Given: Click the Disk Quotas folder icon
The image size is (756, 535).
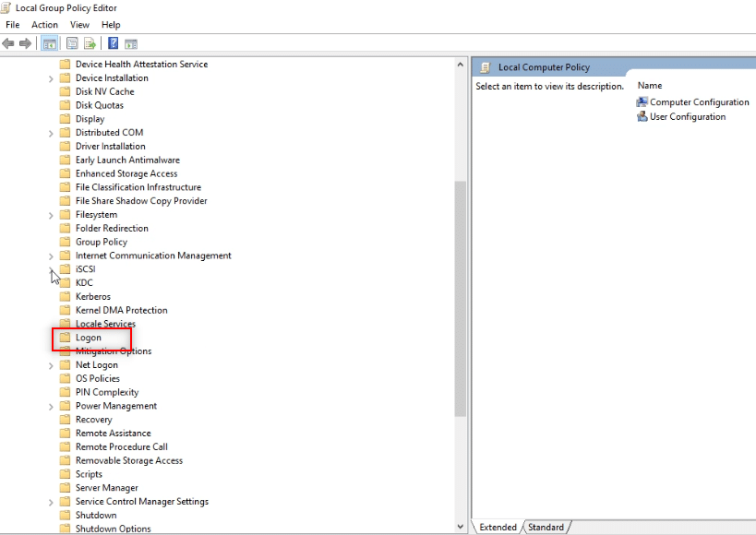Looking at the screenshot, I should point(66,105).
